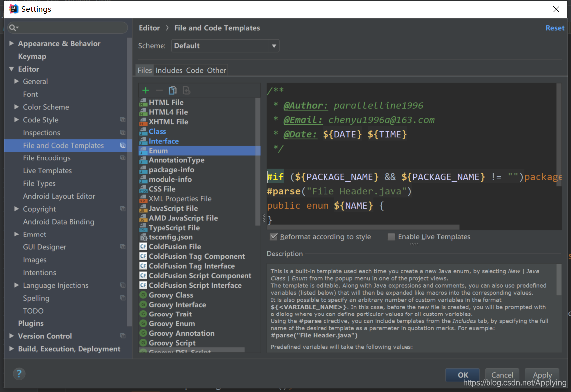Click project-level icon beside Inspections

pos(123,133)
